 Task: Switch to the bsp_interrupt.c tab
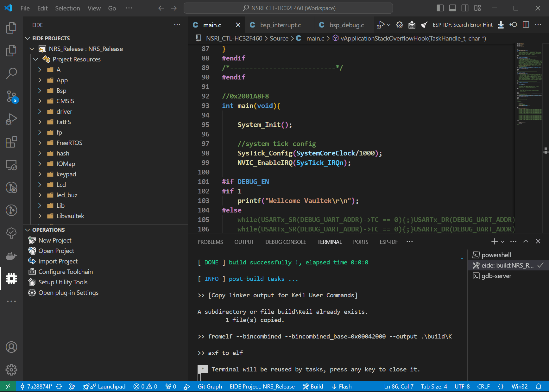click(x=280, y=25)
